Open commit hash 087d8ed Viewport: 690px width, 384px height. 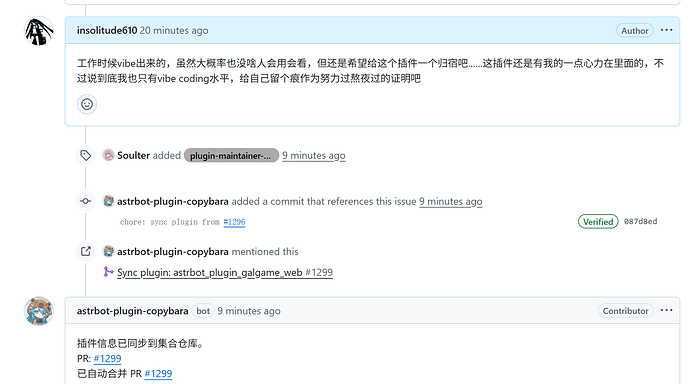640,221
